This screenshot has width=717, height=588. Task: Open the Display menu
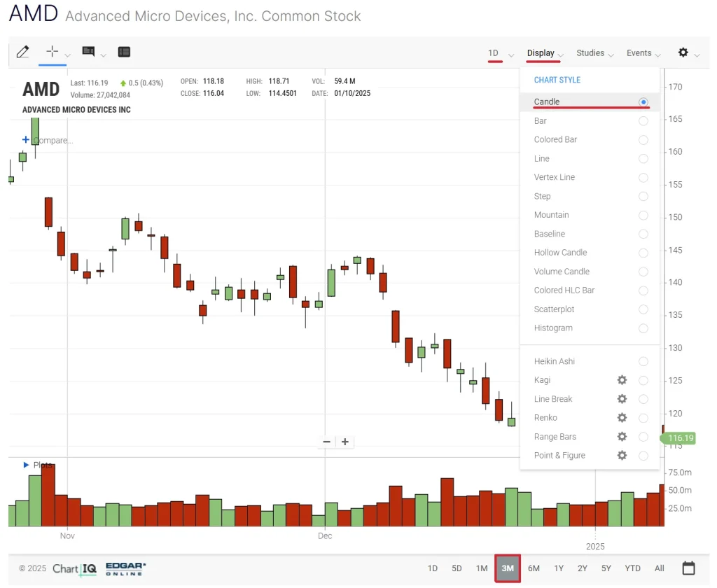545,53
